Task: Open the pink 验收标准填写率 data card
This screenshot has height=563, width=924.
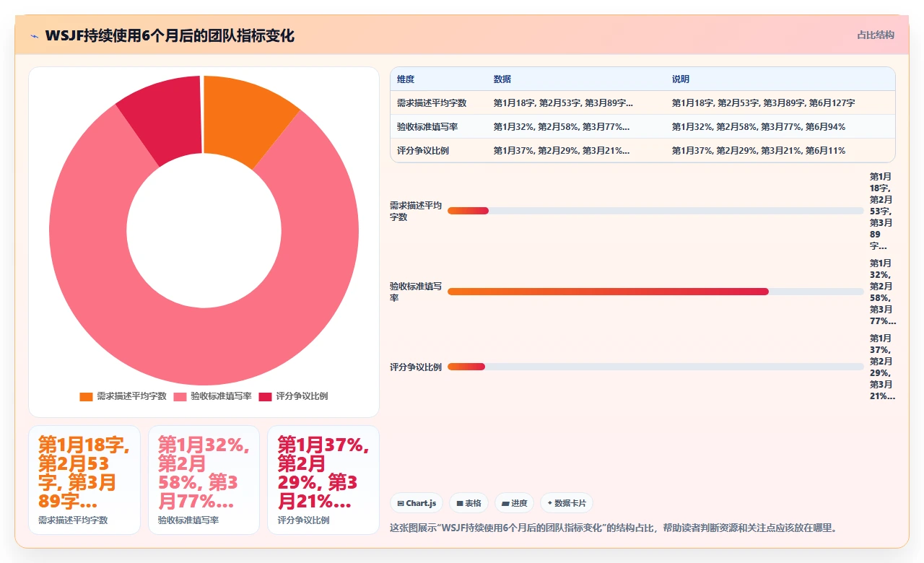Action: pyautogui.click(x=204, y=480)
